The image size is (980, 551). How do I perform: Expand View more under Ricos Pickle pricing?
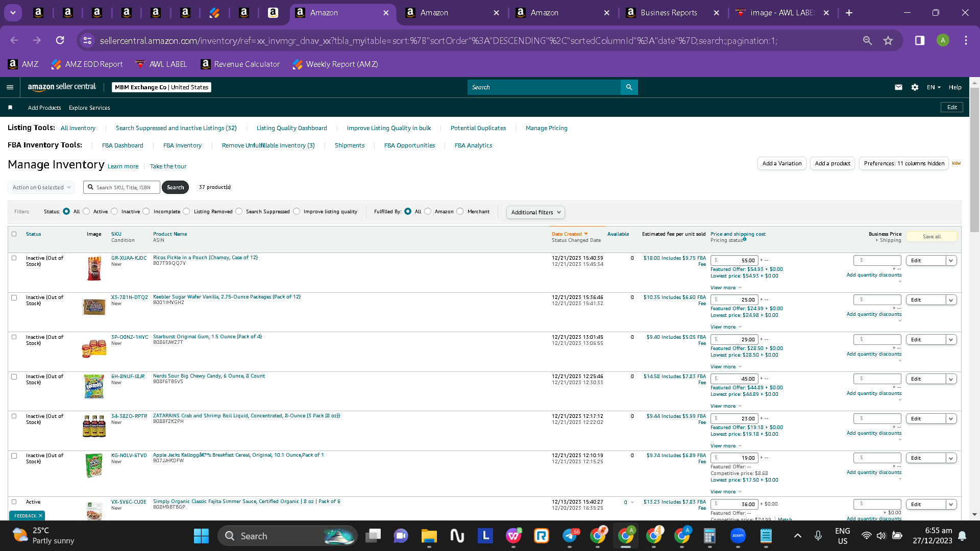(x=726, y=288)
